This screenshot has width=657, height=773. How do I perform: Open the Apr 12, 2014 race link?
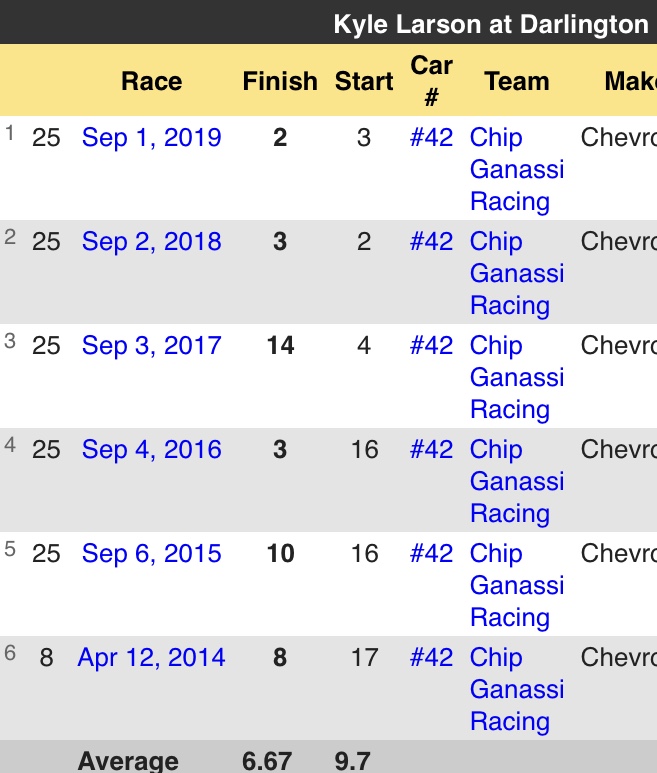click(x=152, y=657)
